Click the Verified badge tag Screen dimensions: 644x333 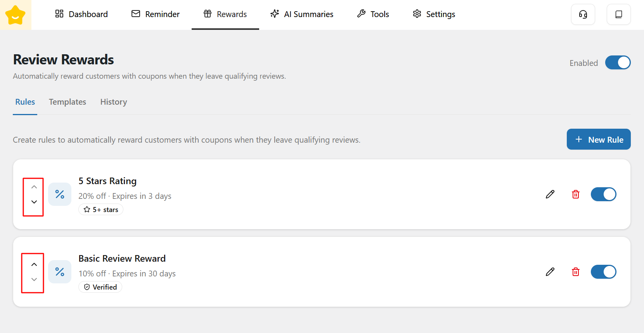coord(100,287)
